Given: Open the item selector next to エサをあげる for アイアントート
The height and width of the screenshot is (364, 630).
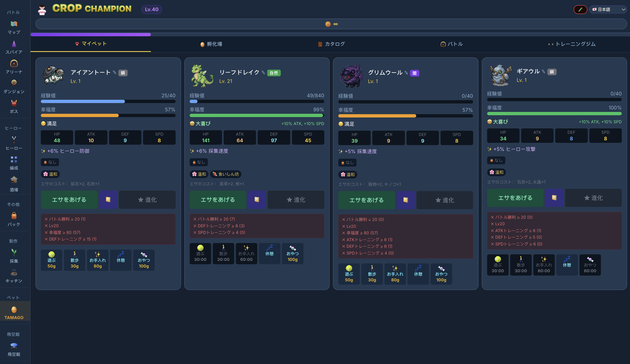Looking at the screenshot, I should click(108, 200).
